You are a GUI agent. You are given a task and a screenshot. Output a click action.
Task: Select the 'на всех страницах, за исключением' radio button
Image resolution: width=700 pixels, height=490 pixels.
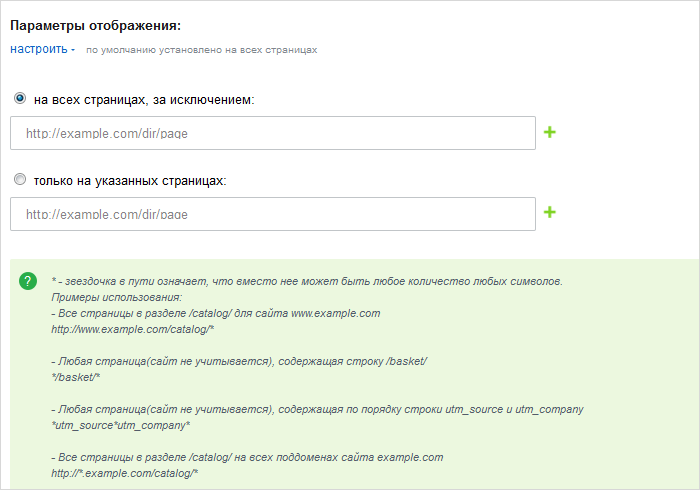[20, 98]
